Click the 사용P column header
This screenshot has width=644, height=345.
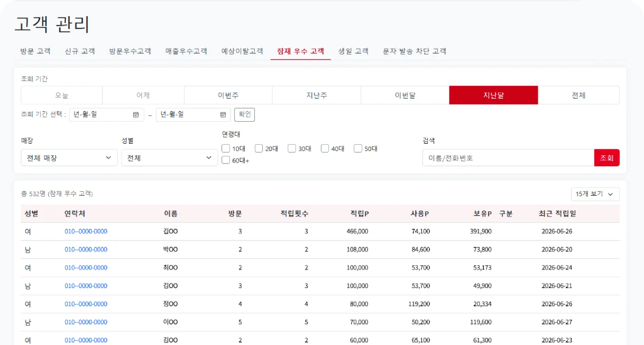pos(420,214)
